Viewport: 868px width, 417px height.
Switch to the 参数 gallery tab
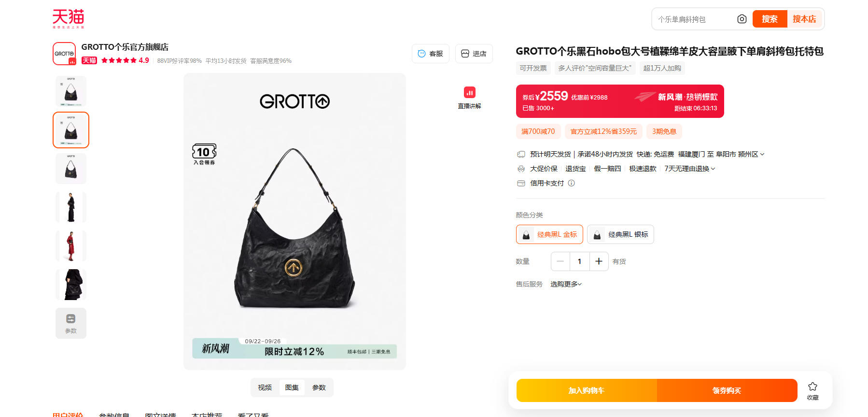tap(319, 388)
